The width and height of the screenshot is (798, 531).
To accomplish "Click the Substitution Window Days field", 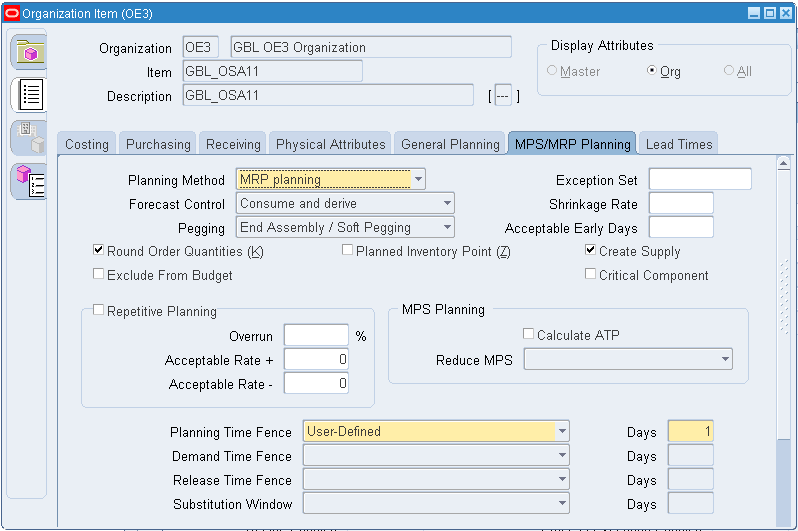I will click(x=691, y=503).
